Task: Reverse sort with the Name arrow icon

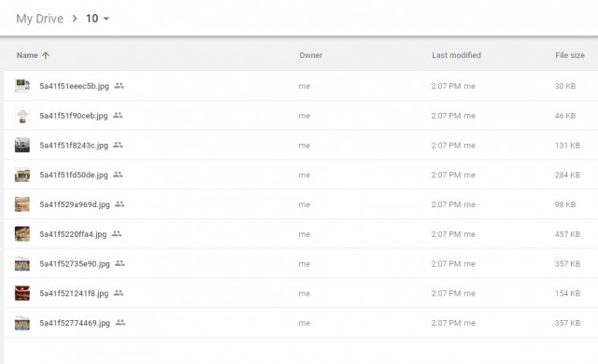Action: point(46,56)
